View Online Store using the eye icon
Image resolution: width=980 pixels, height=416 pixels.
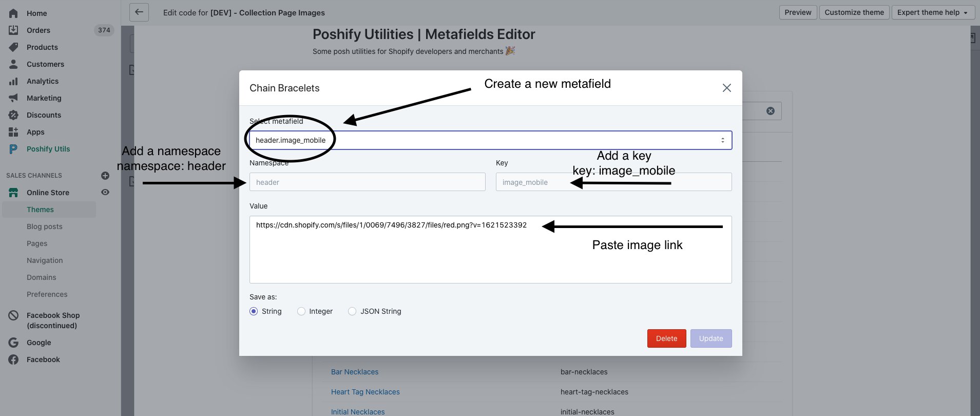[105, 192]
